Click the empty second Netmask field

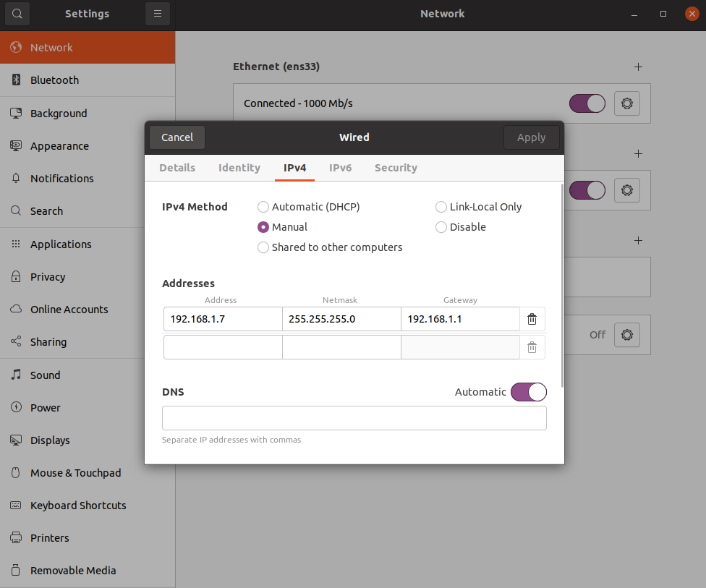tap(341, 347)
